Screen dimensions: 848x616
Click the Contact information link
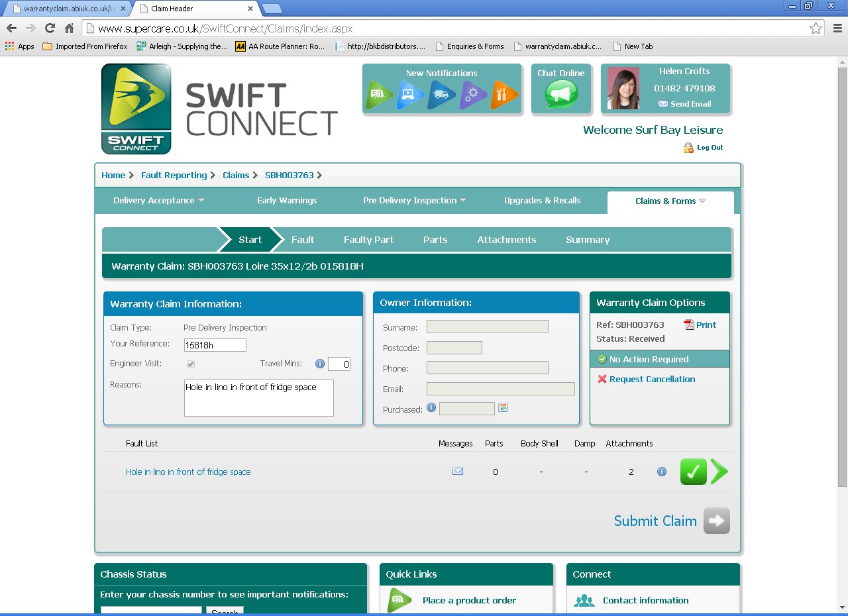pos(645,601)
